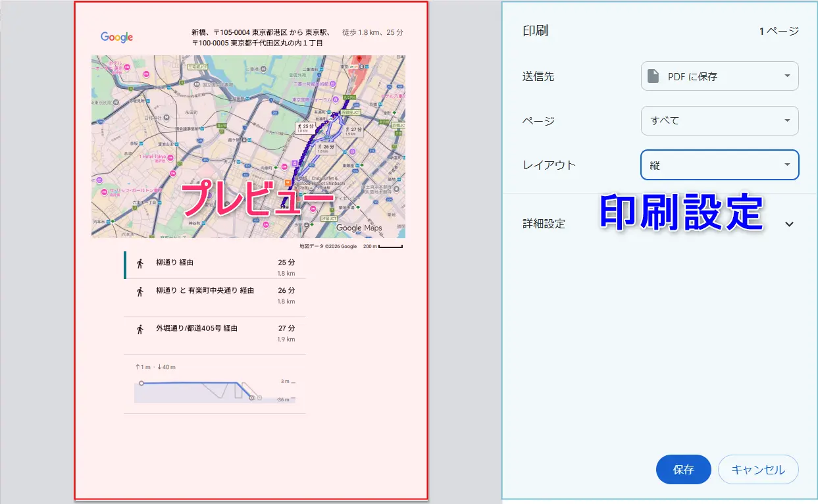Viewport: 818px width, 504px height.
Task: Expand the 詳細設定 section chevron
Action: 790,224
